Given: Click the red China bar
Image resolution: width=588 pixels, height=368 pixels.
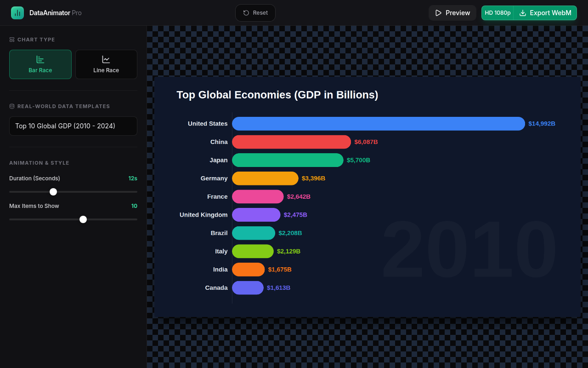Looking at the screenshot, I should click(291, 142).
